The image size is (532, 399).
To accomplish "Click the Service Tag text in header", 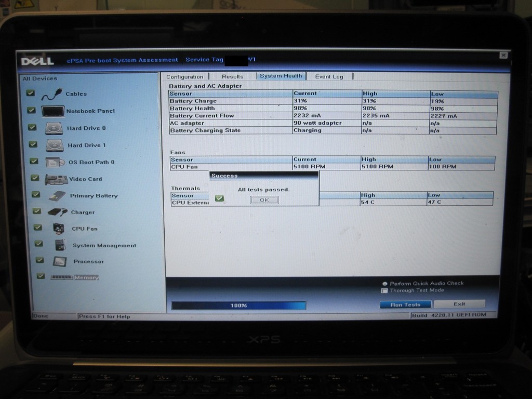I will [205, 60].
